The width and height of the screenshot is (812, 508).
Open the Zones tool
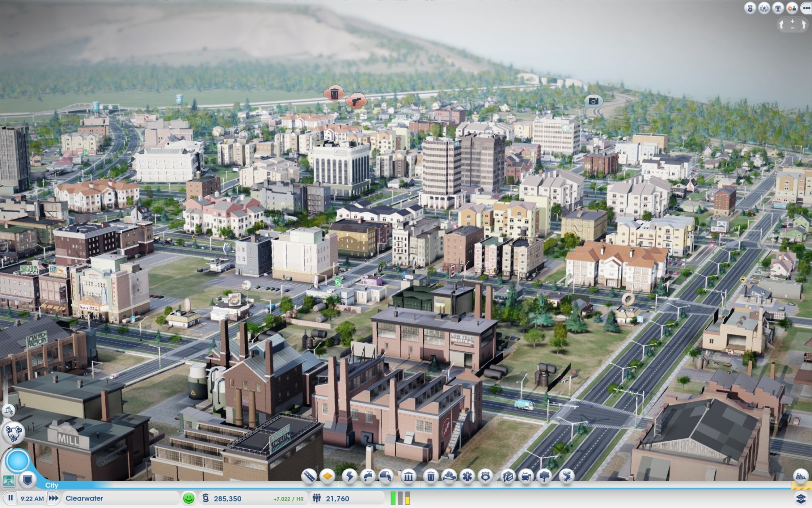(x=328, y=476)
